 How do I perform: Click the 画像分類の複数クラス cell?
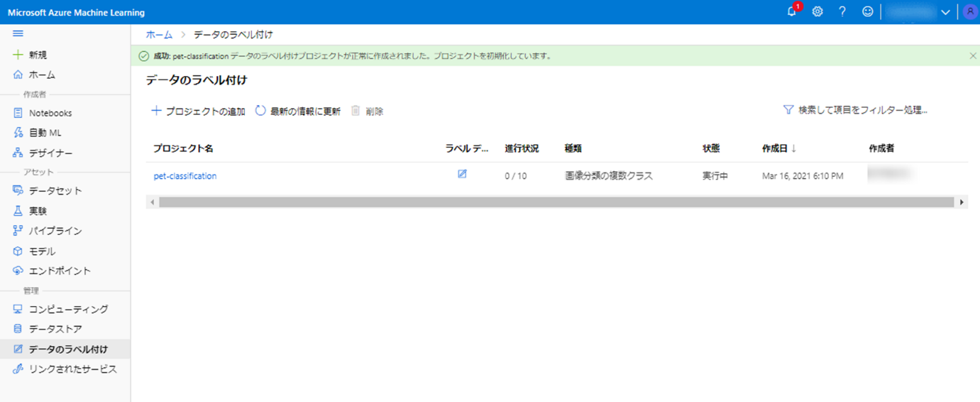[609, 176]
